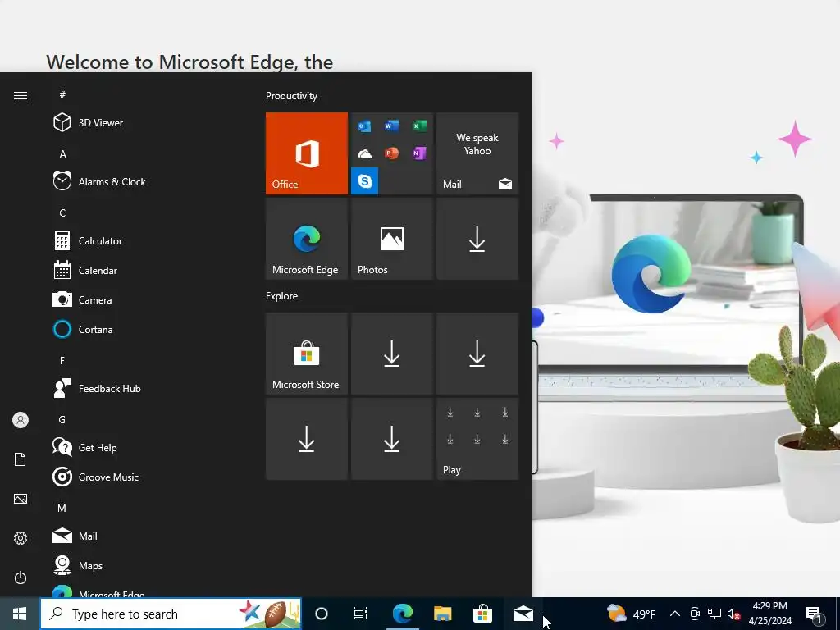Open Microsoft Store from taskbar

pyautogui.click(x=482, y=614)
